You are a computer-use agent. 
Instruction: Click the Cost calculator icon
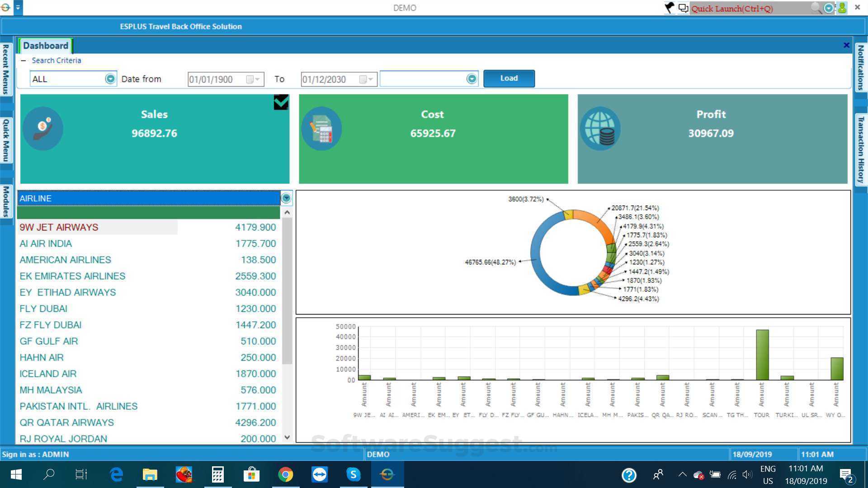point(321,129)
